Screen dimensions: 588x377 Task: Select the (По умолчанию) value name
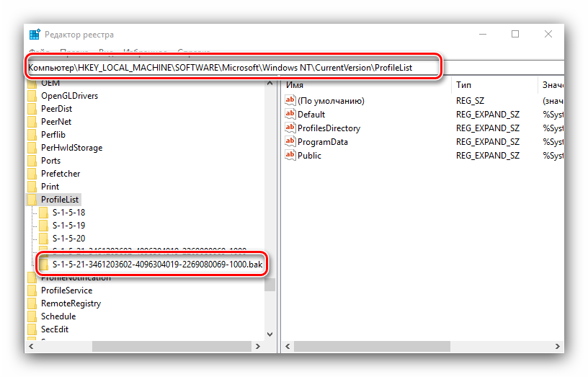pos(331,101)
